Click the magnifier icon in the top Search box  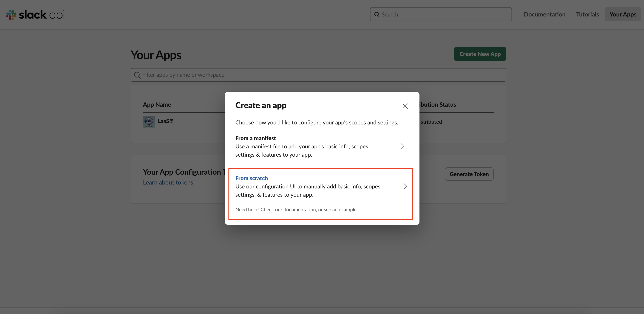[377, 14]
